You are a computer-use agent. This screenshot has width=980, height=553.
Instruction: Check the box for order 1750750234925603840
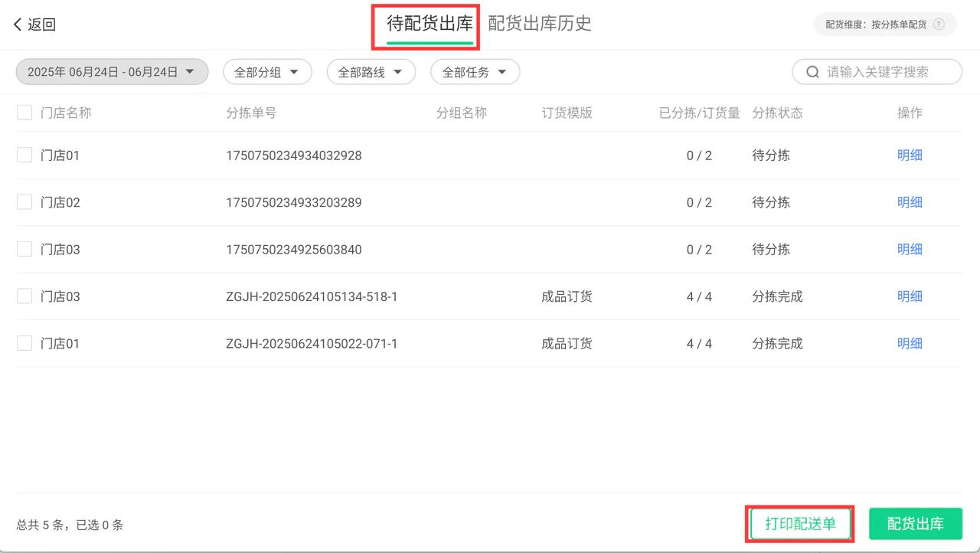(x=24, y=250)
